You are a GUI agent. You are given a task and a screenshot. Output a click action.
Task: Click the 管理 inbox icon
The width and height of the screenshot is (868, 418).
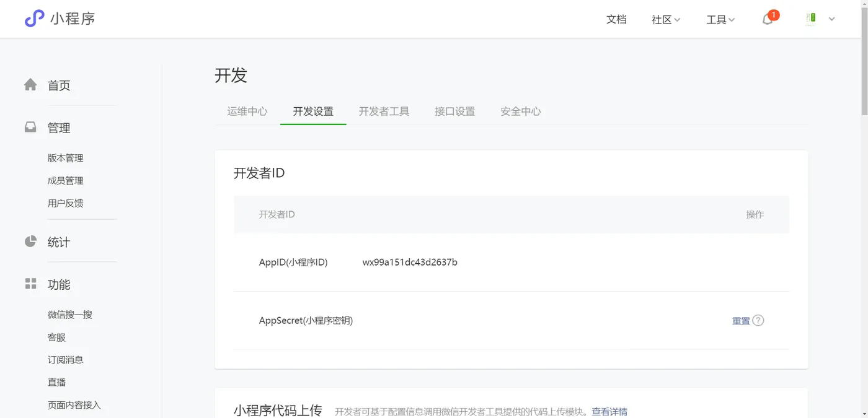tap(30, 127)
